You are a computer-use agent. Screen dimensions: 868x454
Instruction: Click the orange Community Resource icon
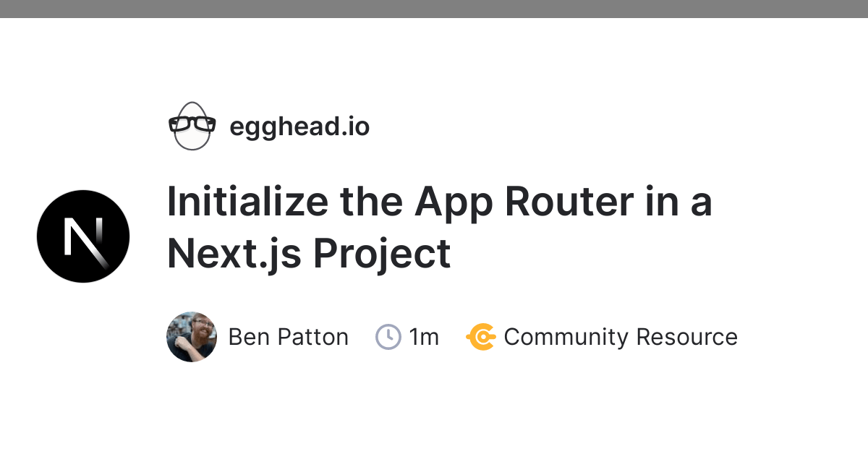coord(481,337)
